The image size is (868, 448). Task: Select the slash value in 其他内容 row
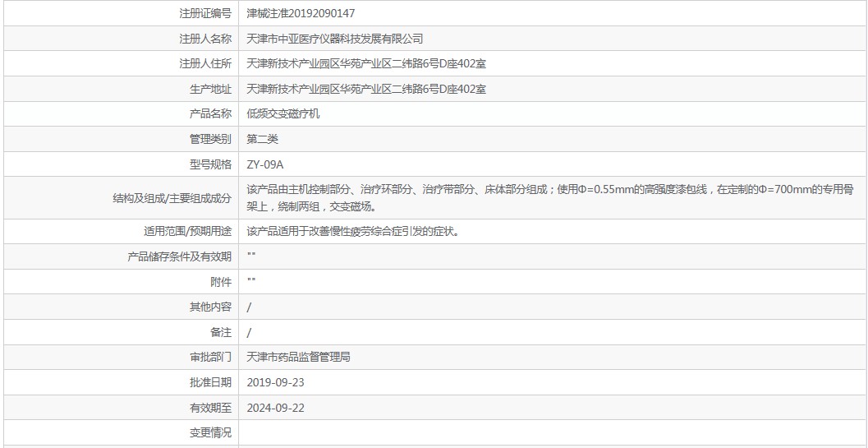(x=249, y=307)
